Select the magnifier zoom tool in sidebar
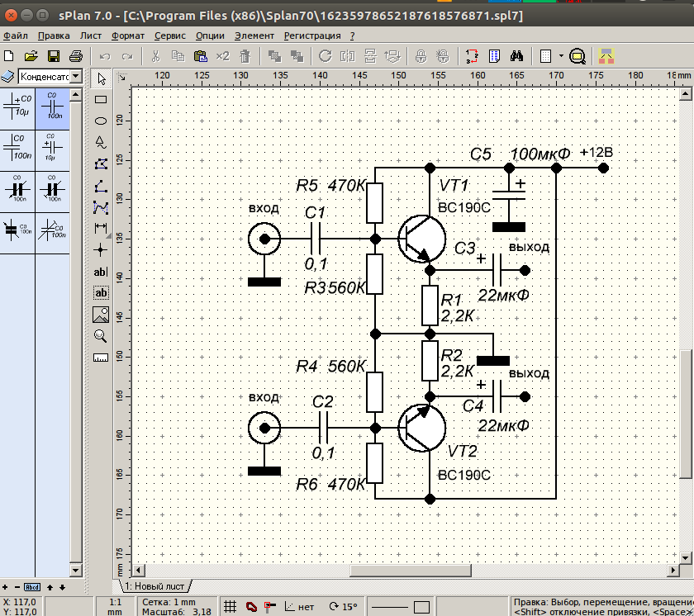The width and height of the screenshot is (694, 616). (x=101, y=336)
